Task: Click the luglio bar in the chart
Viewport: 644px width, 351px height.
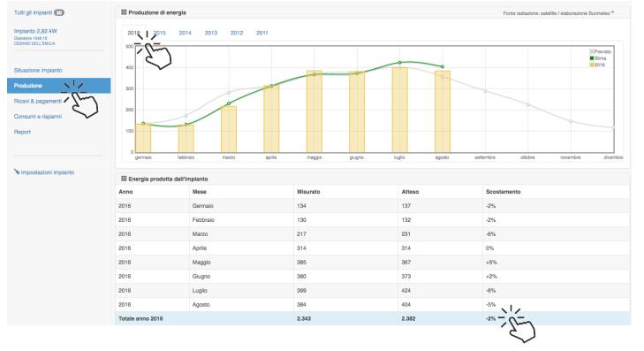Action: [399, 111]
